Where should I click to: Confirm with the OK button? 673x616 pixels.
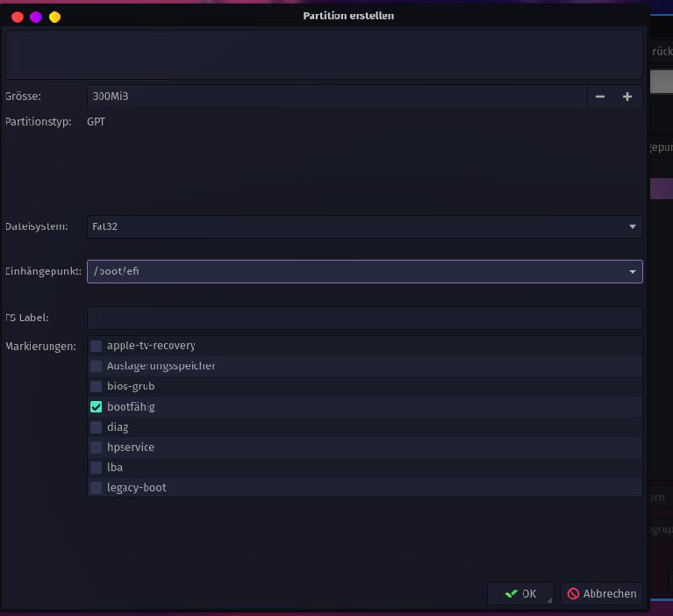click(520, 594)
